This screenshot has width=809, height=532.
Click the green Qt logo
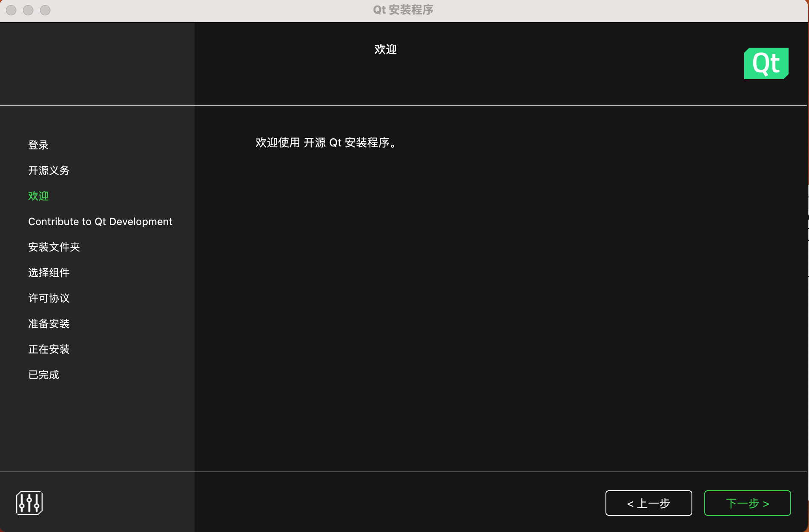click(766, 63)
